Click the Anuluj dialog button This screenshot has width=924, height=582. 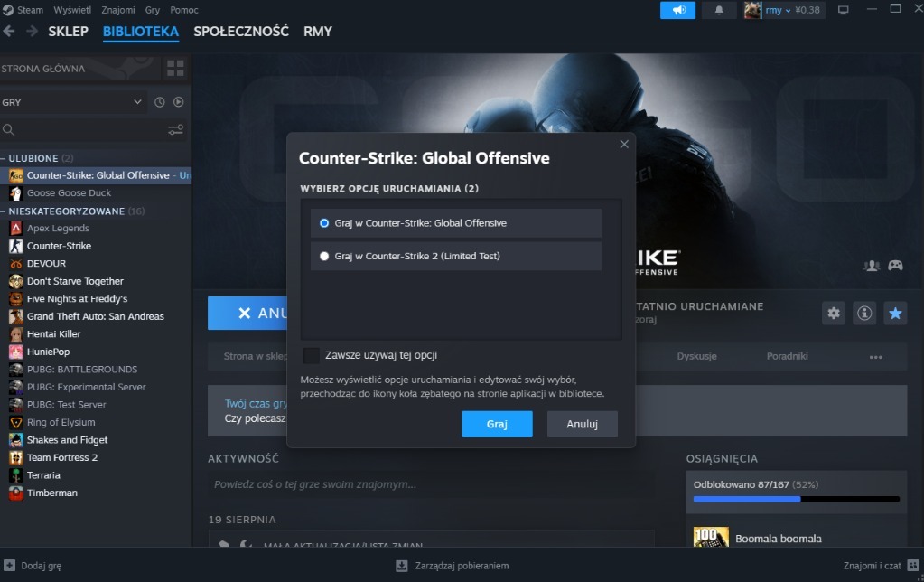pyautogui.click(x=582, y=424)
